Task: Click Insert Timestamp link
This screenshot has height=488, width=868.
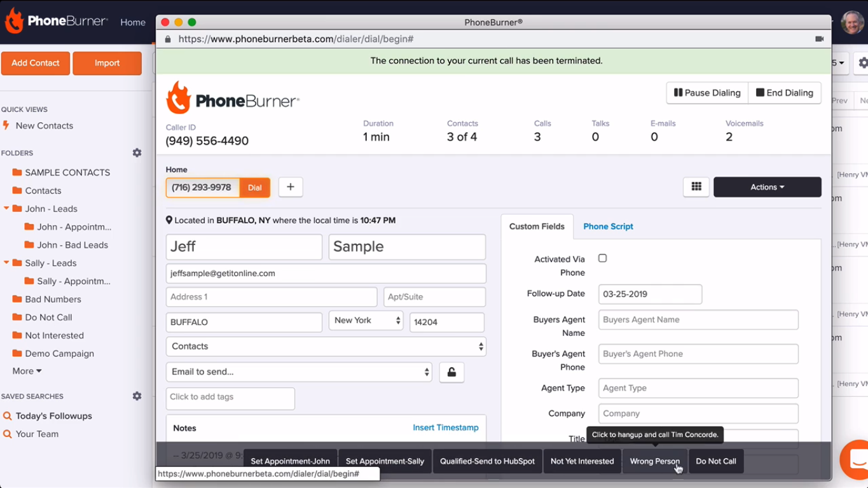Action: (x=446, y=428)
